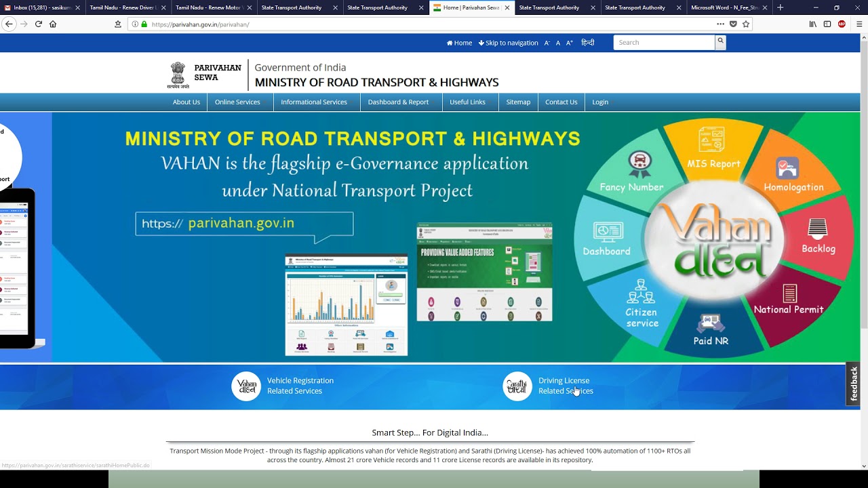This screenshot has width=868, height=488.
Task: Open Vehicle Registration Related Services link
Action: pos(300,386)
